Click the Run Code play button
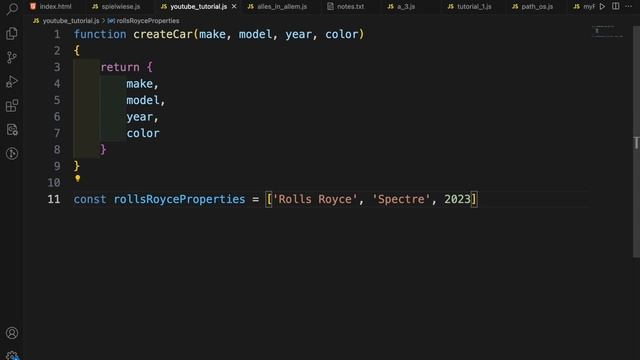The image size is (640, 360). coord(602,7)
